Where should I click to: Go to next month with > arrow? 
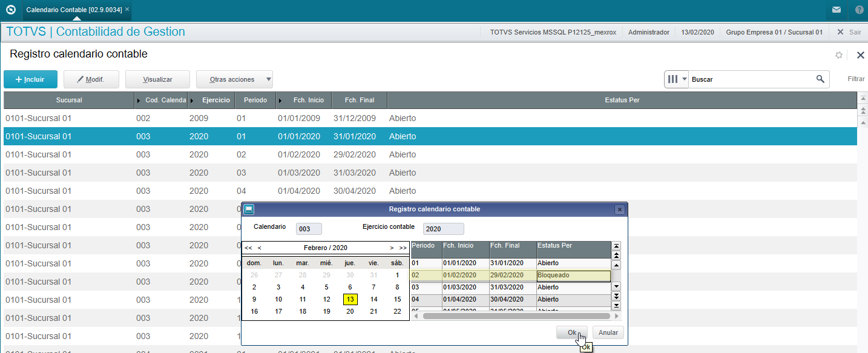pos(392,248)
